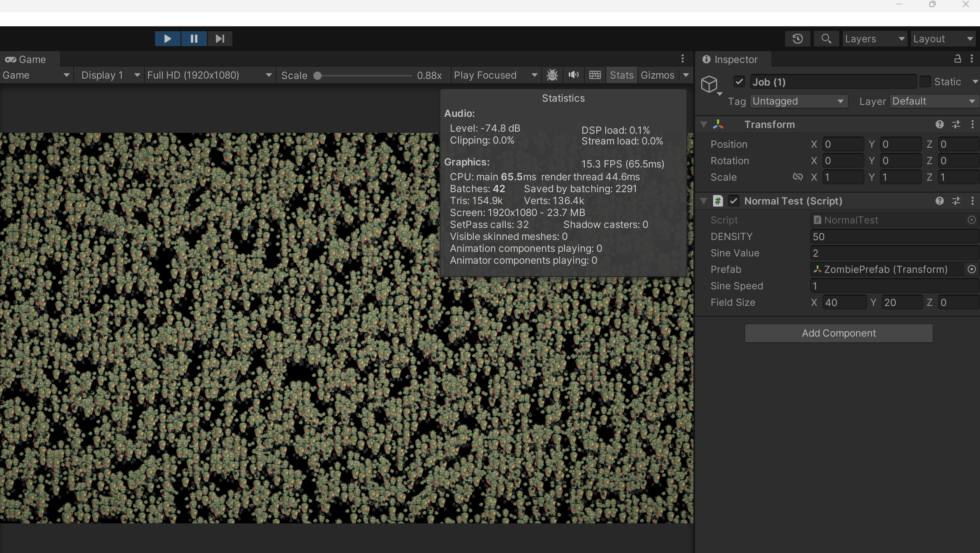Collapse the Transform component foldout
Screen dimensions: 980x553
tap(704, 124)
